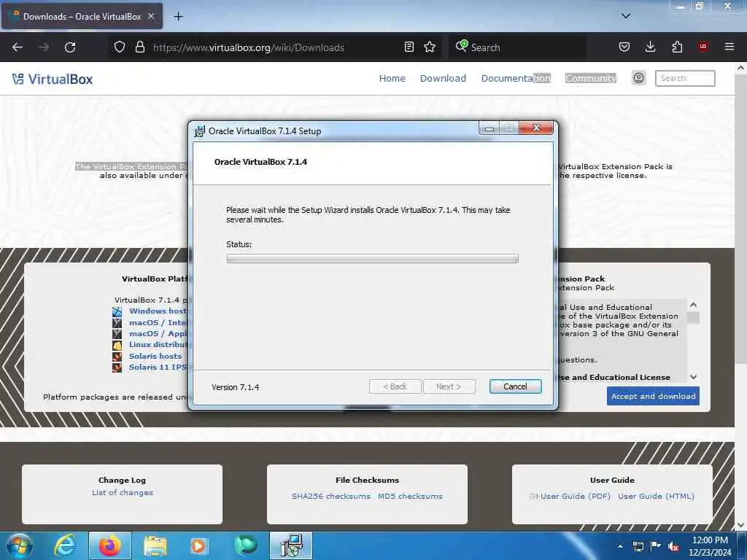Select the Downloads – Oracle VirtualBox tab

coord(82,16)
